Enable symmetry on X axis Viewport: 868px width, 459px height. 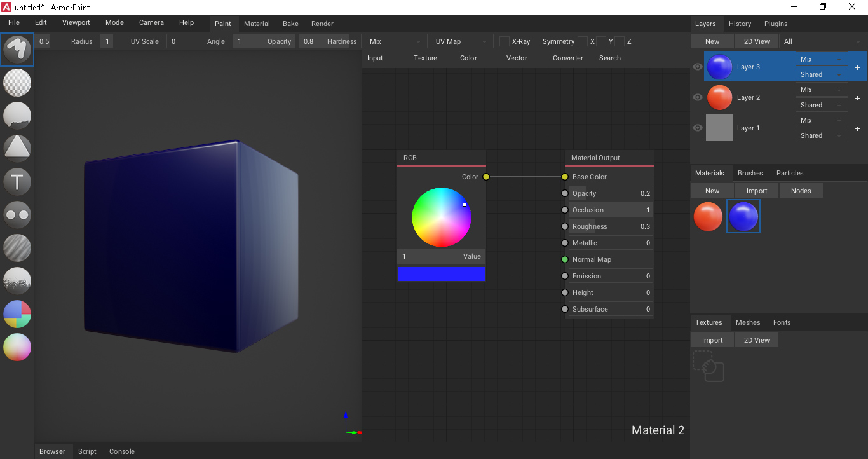(583, 41)
